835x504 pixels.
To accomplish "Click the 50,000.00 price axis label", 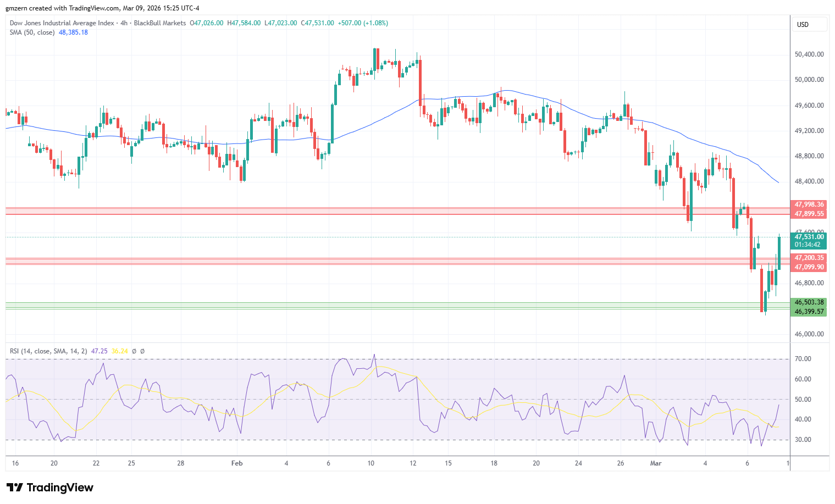I will pyautogui.click(x=809, y=80).
